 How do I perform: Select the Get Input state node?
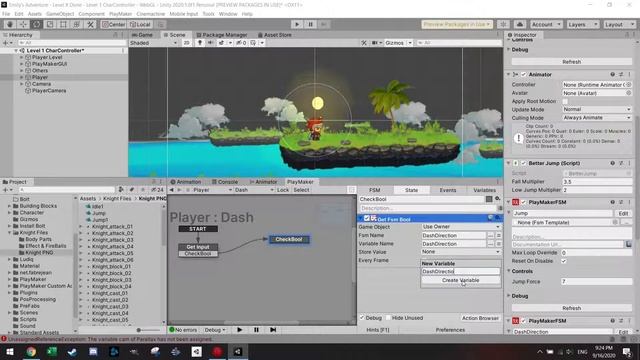pos(198,247)
